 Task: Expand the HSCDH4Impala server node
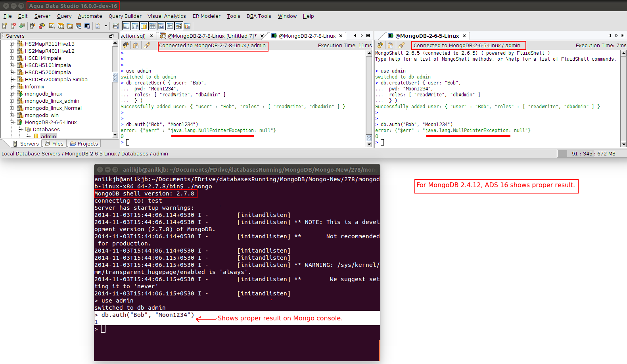(x=12, y=58)
